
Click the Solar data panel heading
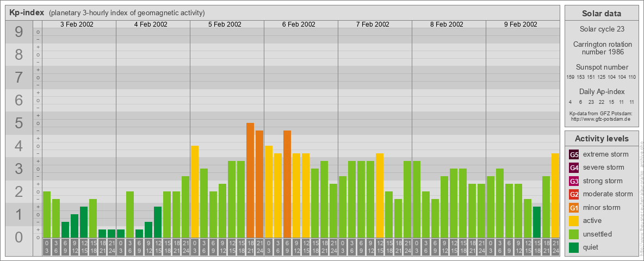click(x=602, y=14)
